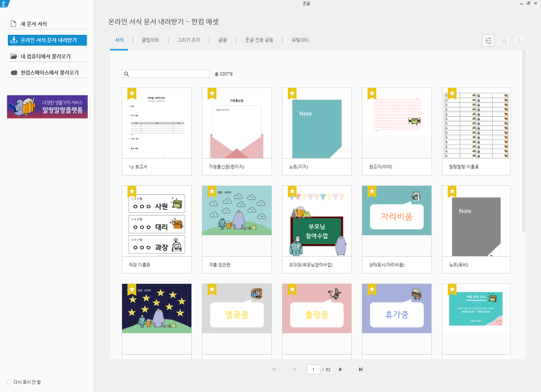Click the 말랑말랑플랫폼 banner
The image size is (541, 392).
click(47, 106)
